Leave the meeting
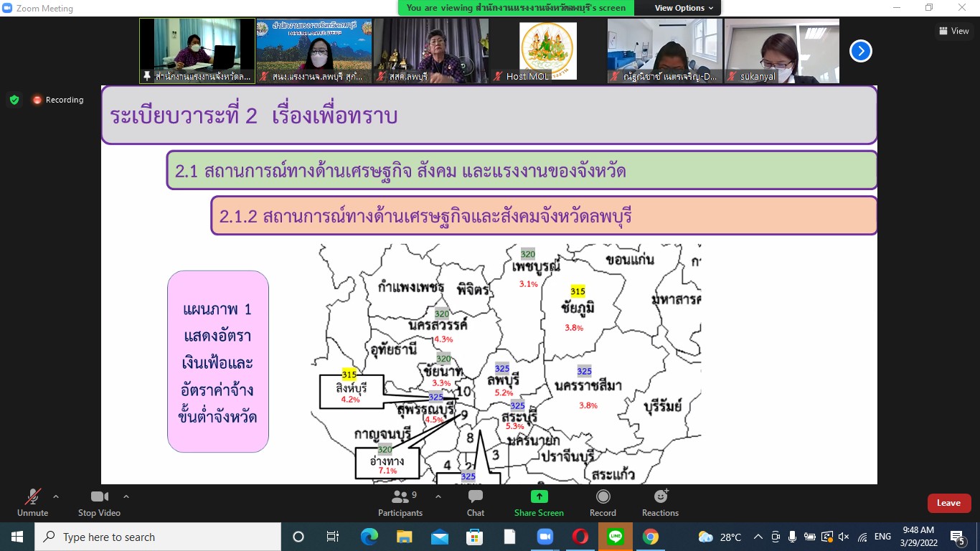980x551 pixels. pyautogui.click(x=948, y=503)
